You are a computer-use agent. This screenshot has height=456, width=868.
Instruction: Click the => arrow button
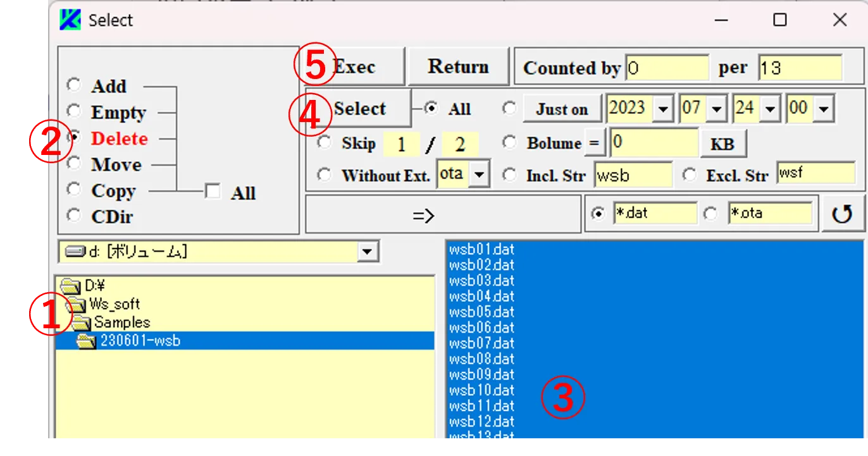tap(442, 214)
